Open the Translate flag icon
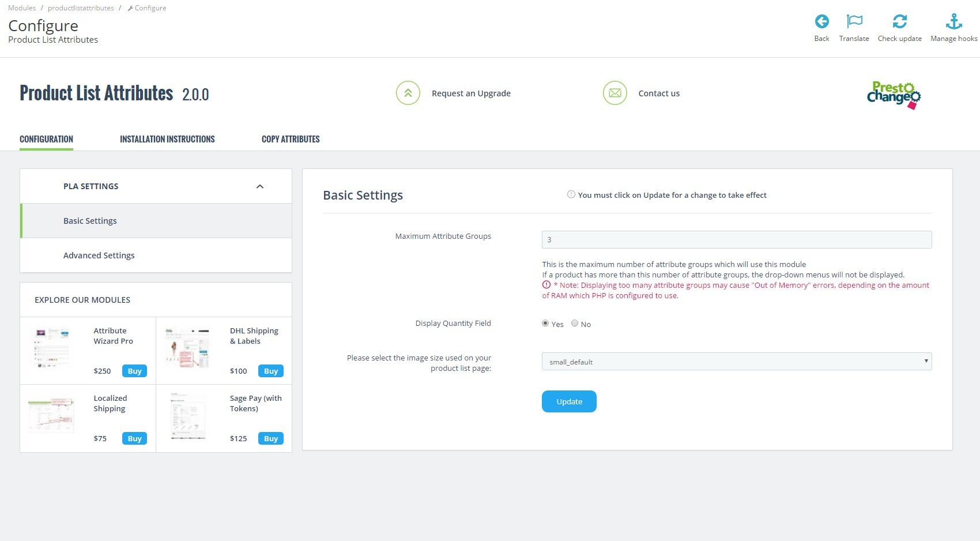980x541 pixels. pyautogui.click(x=854, y=22)
